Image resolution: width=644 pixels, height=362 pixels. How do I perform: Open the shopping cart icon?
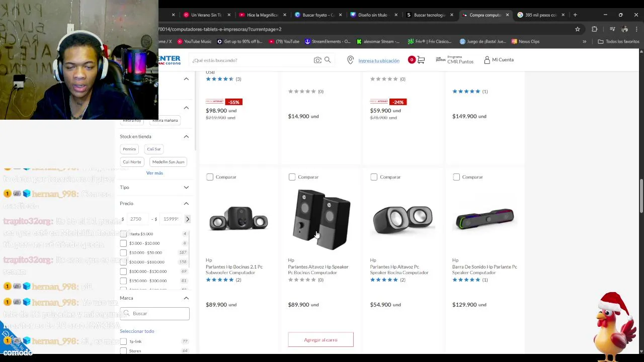pyautogui.click(x=421, y=60)
